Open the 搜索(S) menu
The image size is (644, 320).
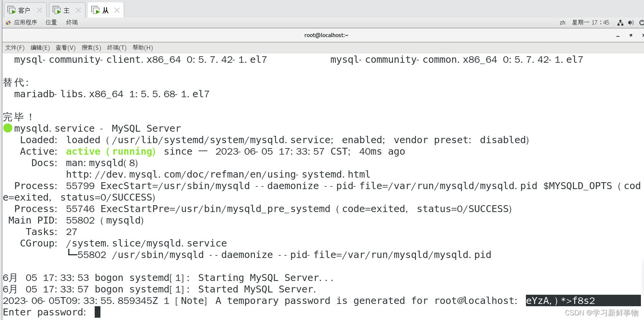click(x=91, y=47)
